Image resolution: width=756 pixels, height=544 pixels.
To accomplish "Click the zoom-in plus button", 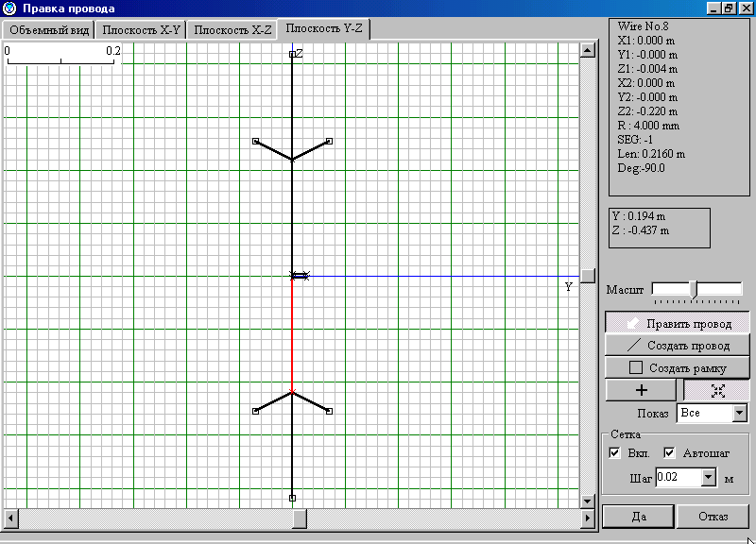I will click(641, 390).
